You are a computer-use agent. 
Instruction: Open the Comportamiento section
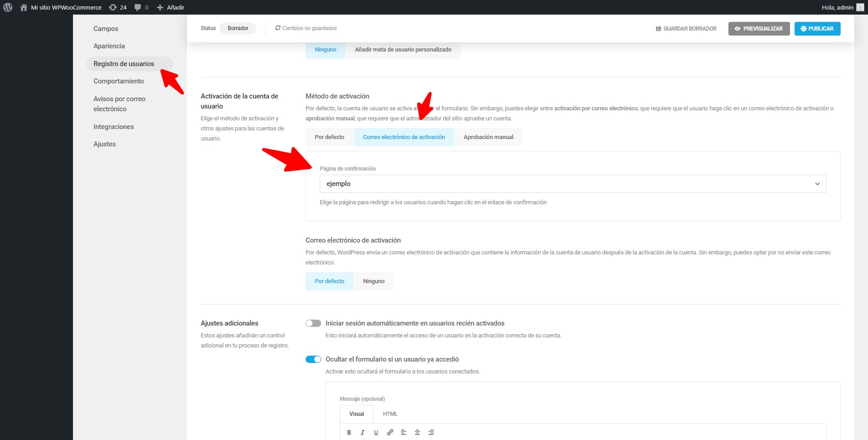point(119,81)
